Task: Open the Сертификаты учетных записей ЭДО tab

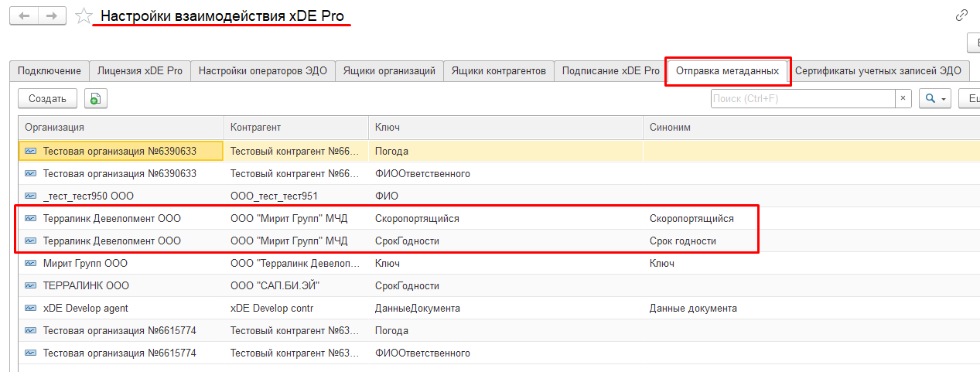Action: click(x=878, y=70)
